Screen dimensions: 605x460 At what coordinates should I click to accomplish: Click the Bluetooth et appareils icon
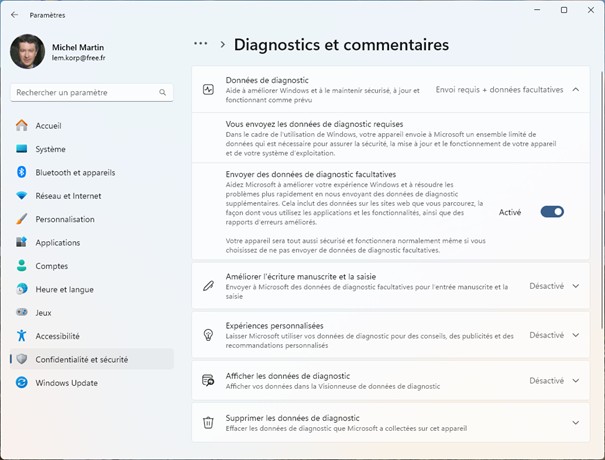[x=21, y=172]
